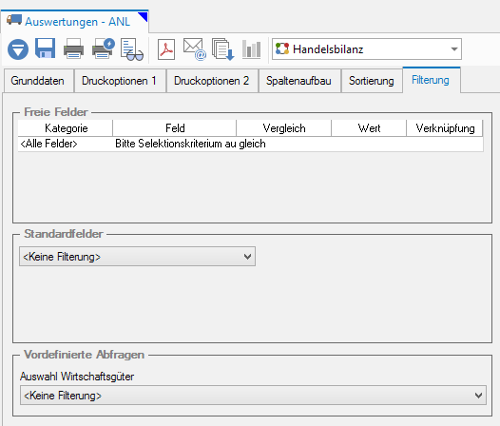
Task: Select the Filterung tab
Action: click(x=431, y=80)
